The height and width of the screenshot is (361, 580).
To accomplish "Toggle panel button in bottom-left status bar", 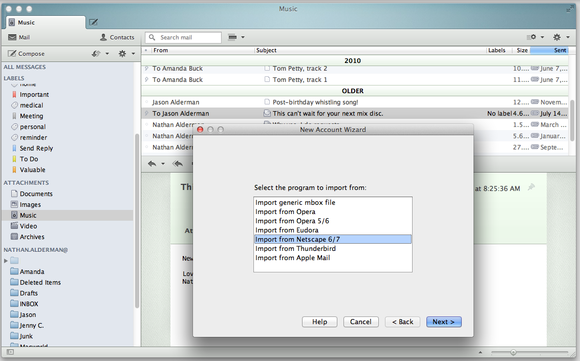I will point(10,352).
